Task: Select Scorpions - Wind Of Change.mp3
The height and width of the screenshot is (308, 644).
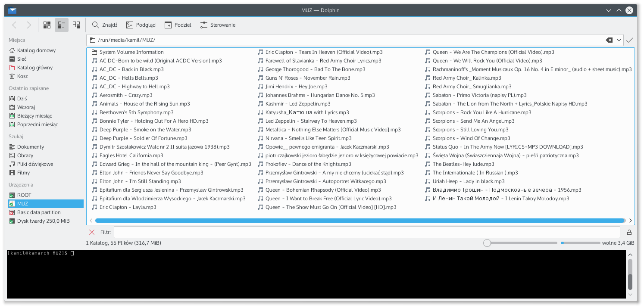Action: (x=467, y=138)
